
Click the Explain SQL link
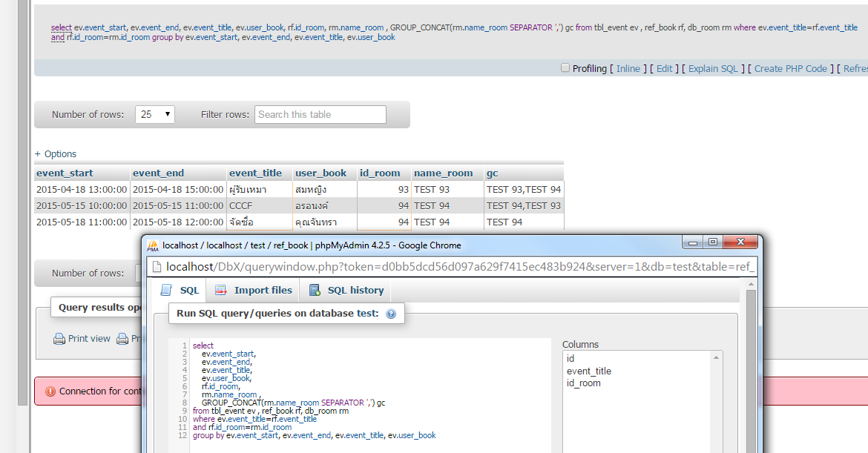(x=713, y=68)
